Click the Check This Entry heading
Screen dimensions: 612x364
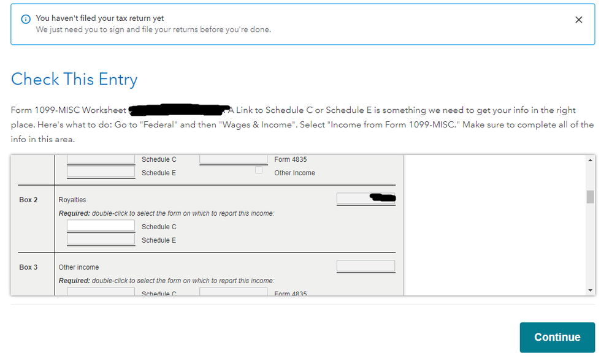tap(74, 79)
